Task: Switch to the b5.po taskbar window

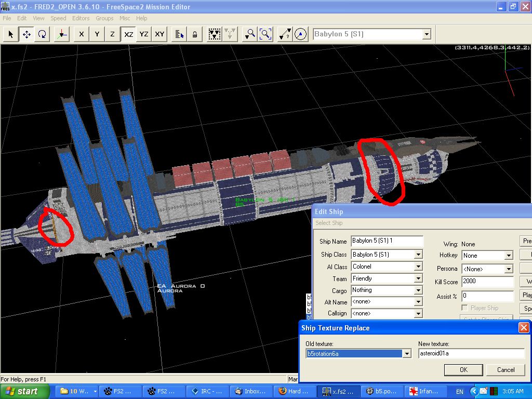Action: click(382, 391)
